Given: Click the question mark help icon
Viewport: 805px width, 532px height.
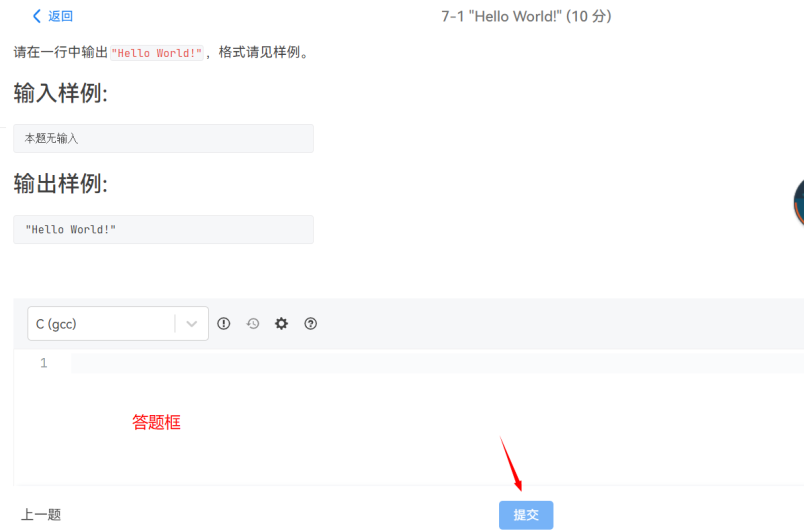Looking at the screenshot, I should pos(311,324).
